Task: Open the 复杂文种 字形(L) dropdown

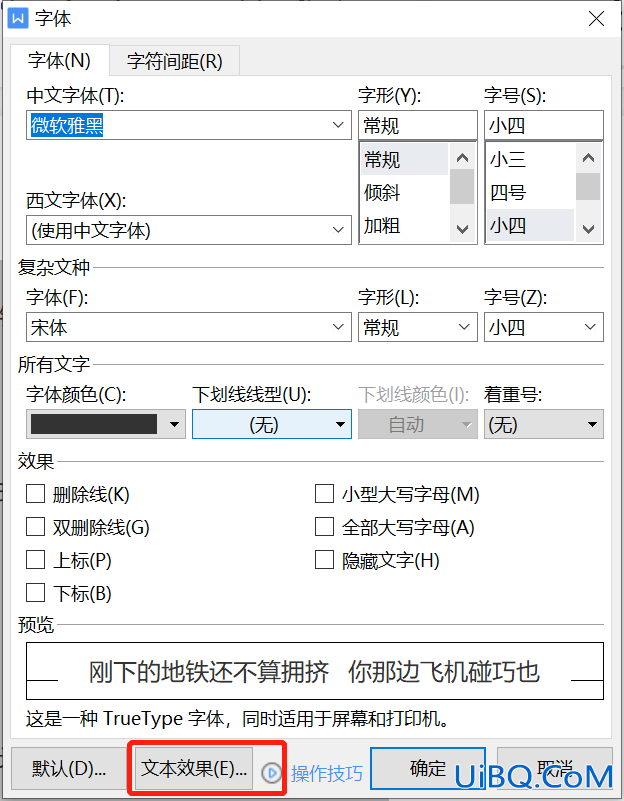Action: point(418,327)
